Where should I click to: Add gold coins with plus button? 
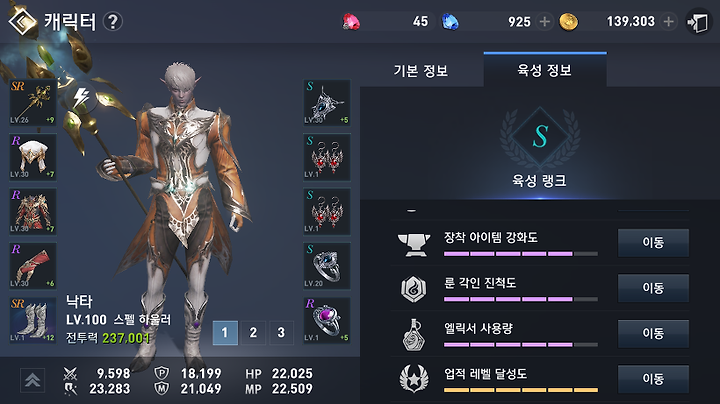(x=669, y=22)
